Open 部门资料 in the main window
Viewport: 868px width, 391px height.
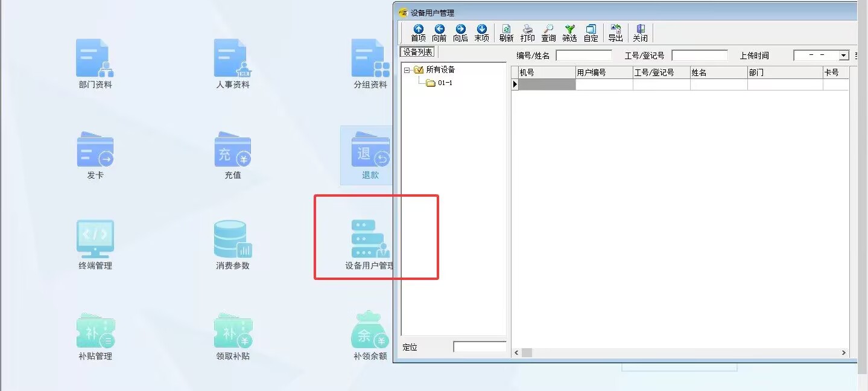(95, 64)
